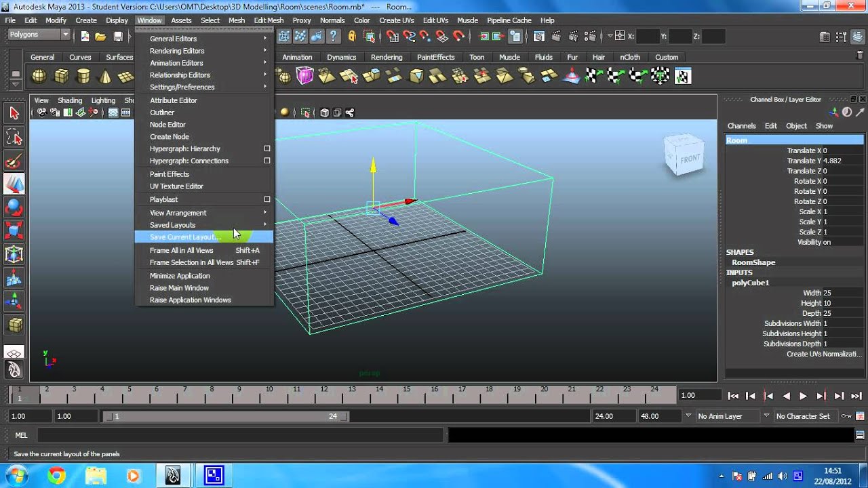Switch to the Rendering shelf tab

pos(387,58)
